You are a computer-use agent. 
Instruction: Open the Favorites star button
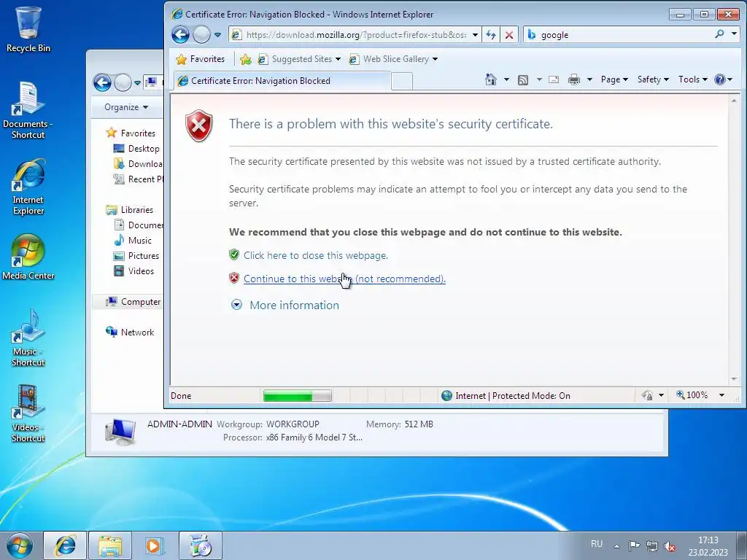click(x=201, y=59)
